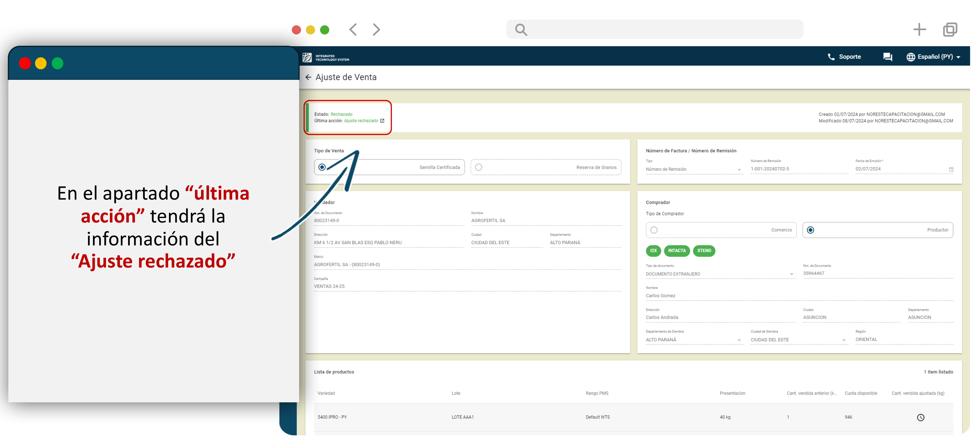Image resolution: width=980 pixels, height=445 pixels.
Task: Click the Soporte phone icon
Action: pyautogui.click(x=831, y=57)
